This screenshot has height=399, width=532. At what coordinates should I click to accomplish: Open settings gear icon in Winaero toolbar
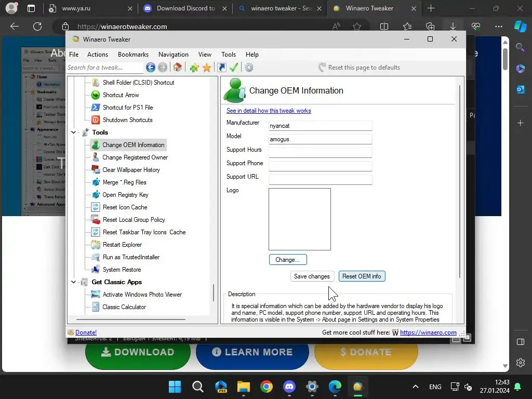pyautogui.click(x=249, y=68)
